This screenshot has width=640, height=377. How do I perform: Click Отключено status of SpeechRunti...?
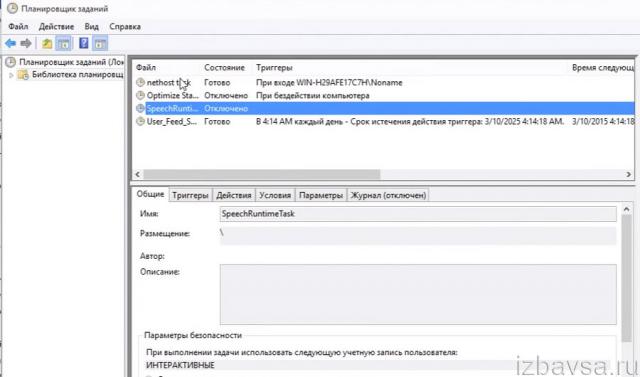(x=226, y=109)
